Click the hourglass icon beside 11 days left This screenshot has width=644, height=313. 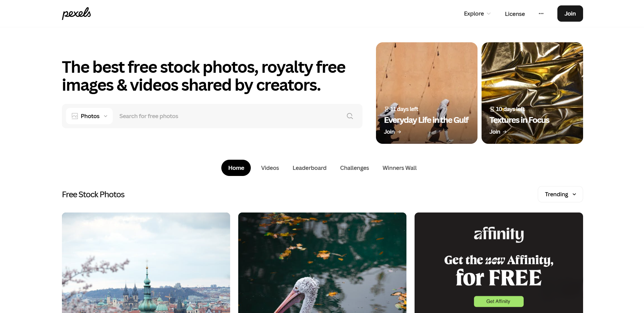(x=386, y=109)
